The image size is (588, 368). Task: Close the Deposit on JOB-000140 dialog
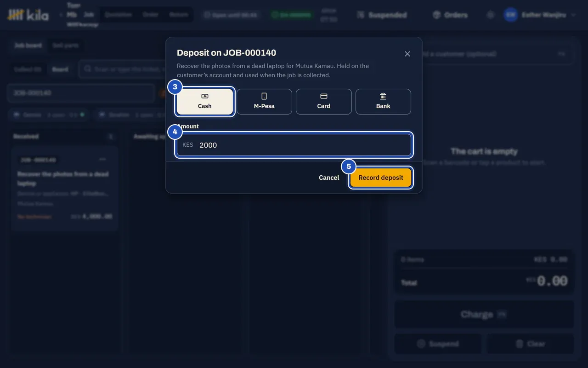pos(407,54)
